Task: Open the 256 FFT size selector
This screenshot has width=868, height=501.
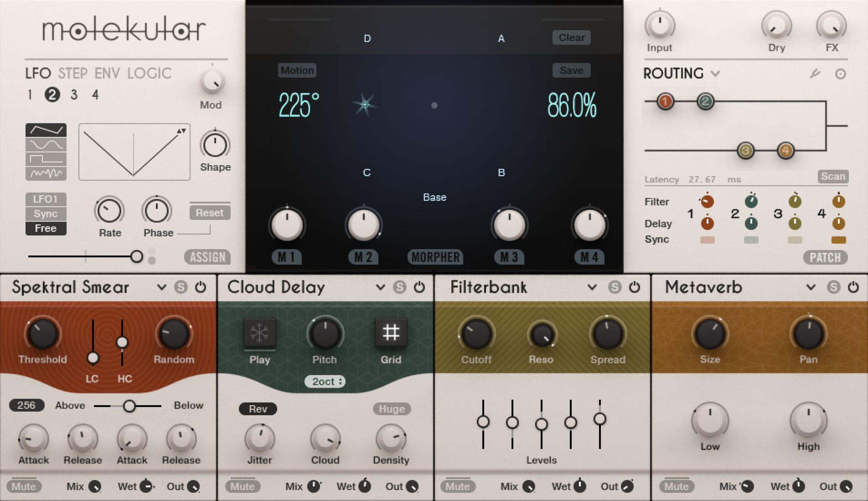Action: click(26, 405)
